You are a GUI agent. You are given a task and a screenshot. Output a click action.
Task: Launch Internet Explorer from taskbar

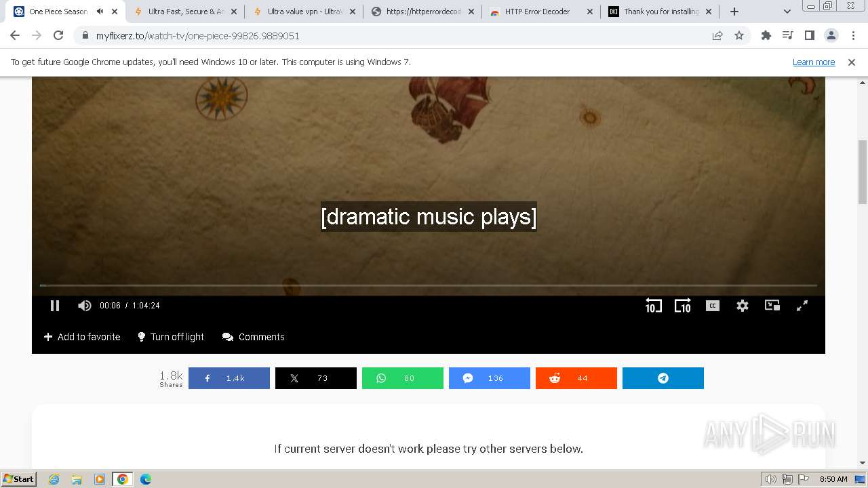54,479
